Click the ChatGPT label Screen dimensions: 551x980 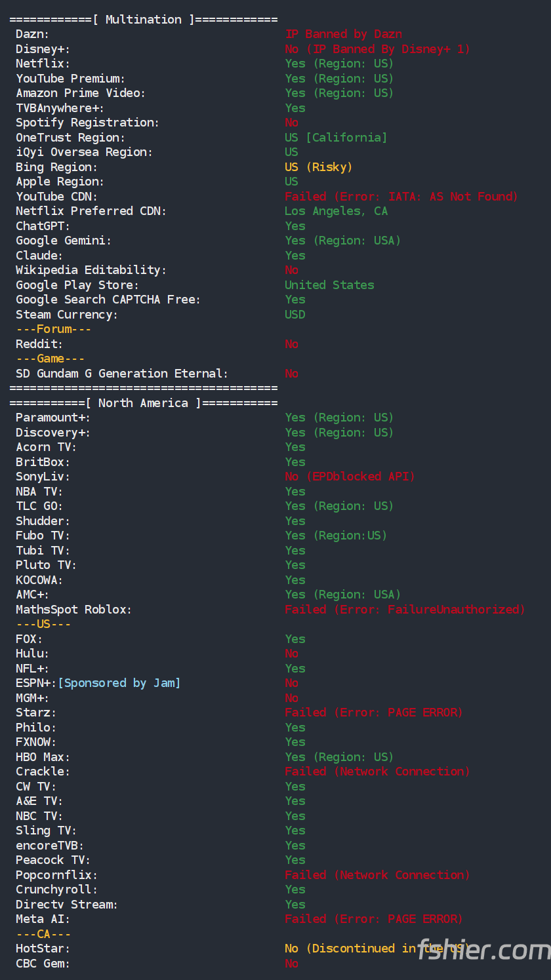click(43, 226)
